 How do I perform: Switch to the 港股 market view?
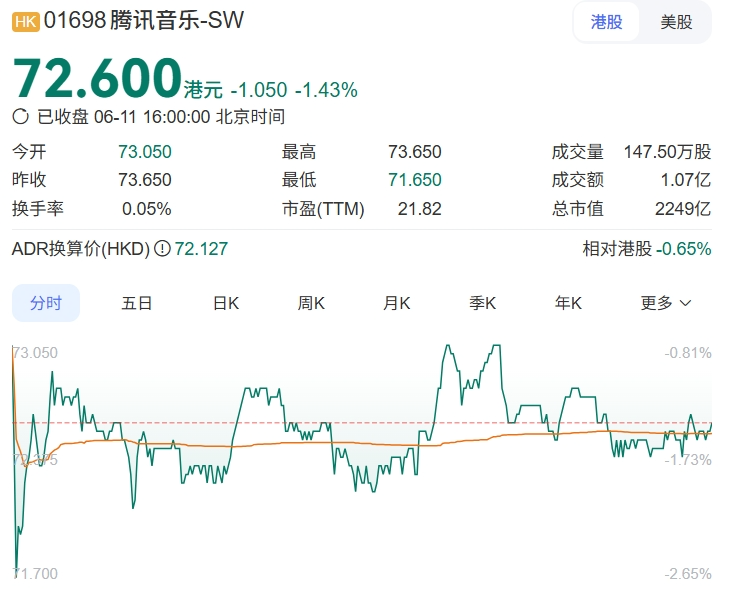pyautogui.click(x=606, y=22)
